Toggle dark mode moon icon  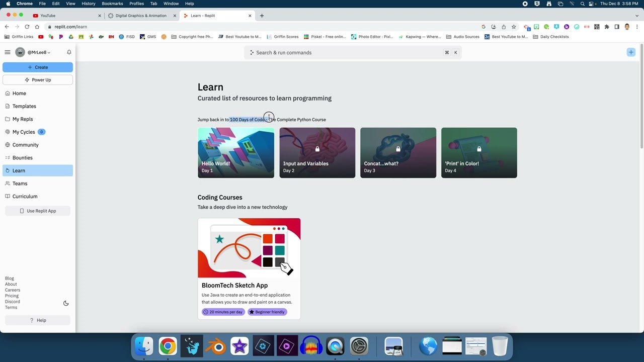click(x=66, y=303)
